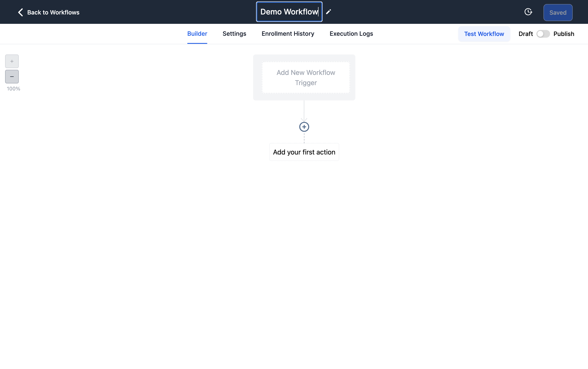Go back using the Back to Workflows arrow

20,12
